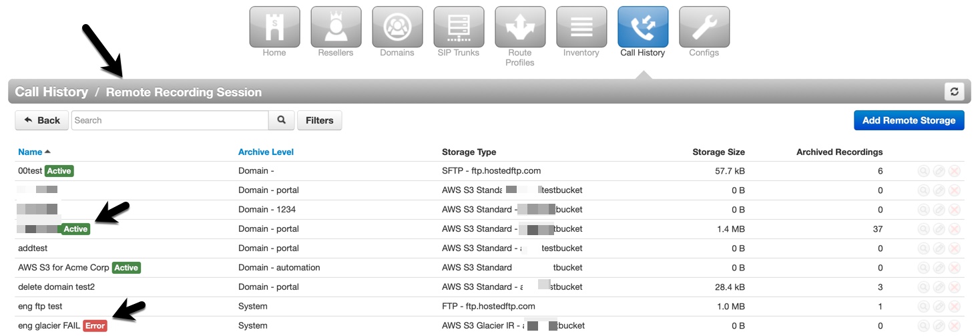Click the refresh icon in header bar
The width and height of the screenshot is (980, 336).
(x=955, y=92)
